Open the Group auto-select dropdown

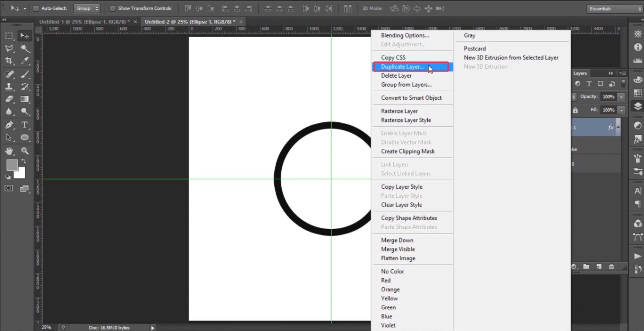pos(87,8)
